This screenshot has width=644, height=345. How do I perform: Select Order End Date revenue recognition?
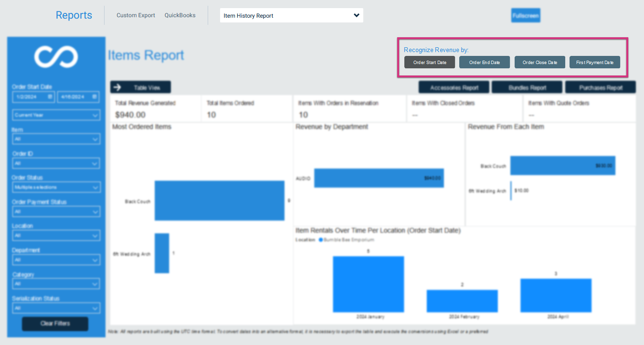click(485, 63)
